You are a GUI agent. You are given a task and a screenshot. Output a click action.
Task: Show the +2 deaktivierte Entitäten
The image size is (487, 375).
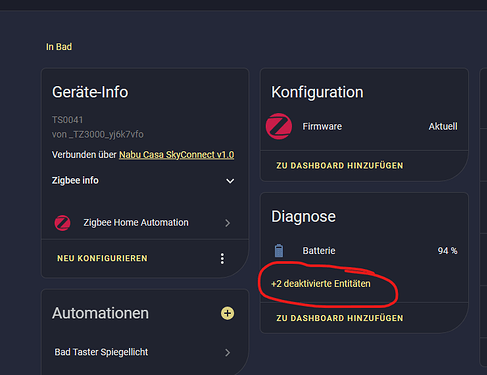tap(321, 284)
